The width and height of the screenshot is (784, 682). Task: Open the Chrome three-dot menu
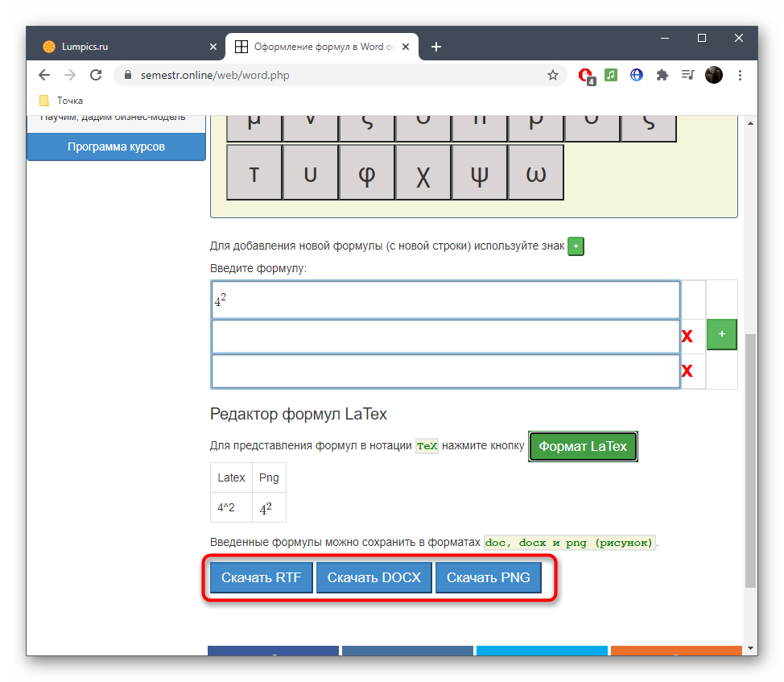(740, 75)
